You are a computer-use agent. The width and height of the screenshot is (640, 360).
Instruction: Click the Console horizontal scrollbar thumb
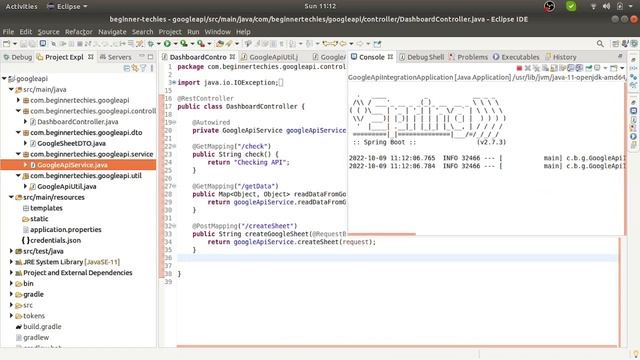pyautogui.click(x=382, y=234)
